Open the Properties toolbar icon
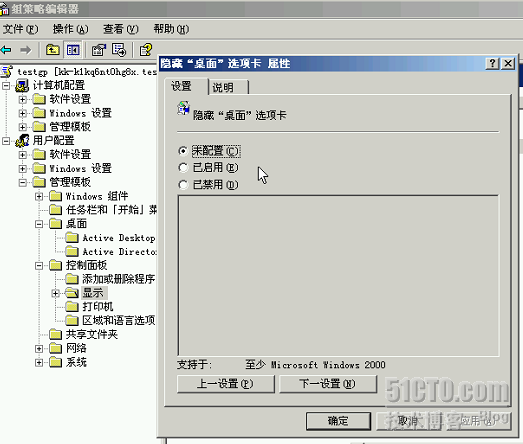 point(99,50)
